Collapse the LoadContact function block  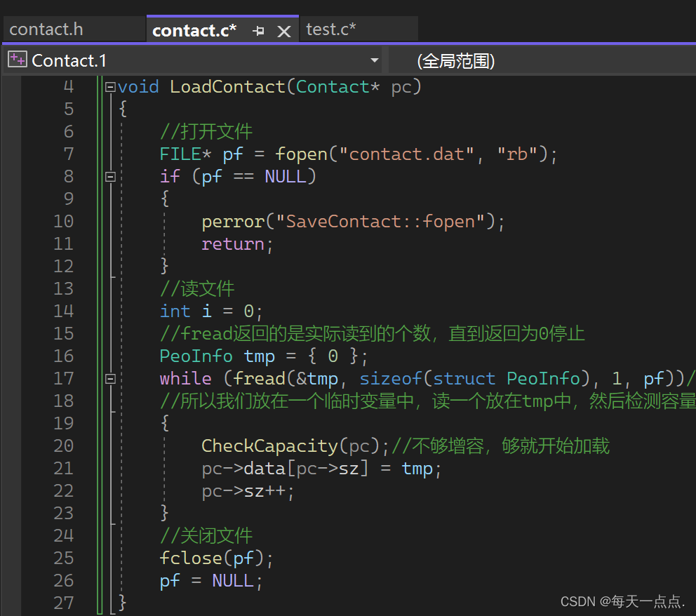[110, 87]
